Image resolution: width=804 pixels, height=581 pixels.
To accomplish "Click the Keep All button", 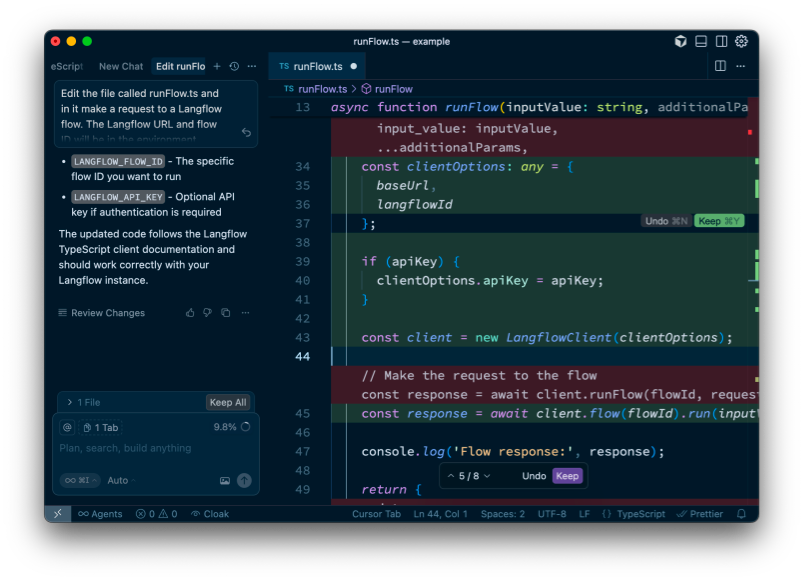I will coord(227,401).
